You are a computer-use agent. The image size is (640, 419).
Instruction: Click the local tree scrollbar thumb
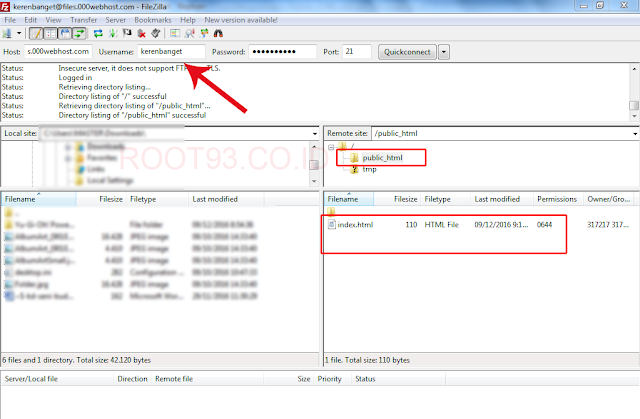pyautogui.click(x=314, y=164)
